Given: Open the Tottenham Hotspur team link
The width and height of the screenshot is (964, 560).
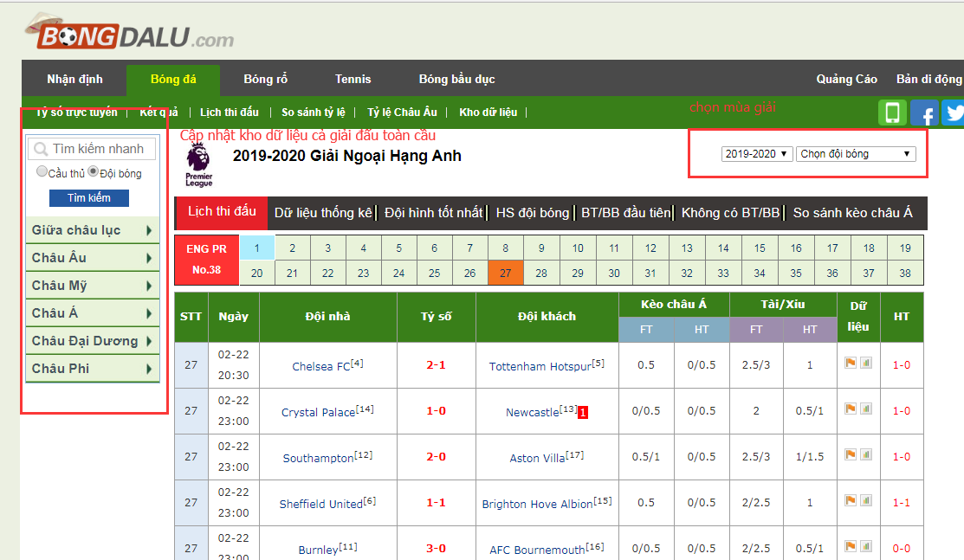Looking at the screenshot, I should click(540, 366).
